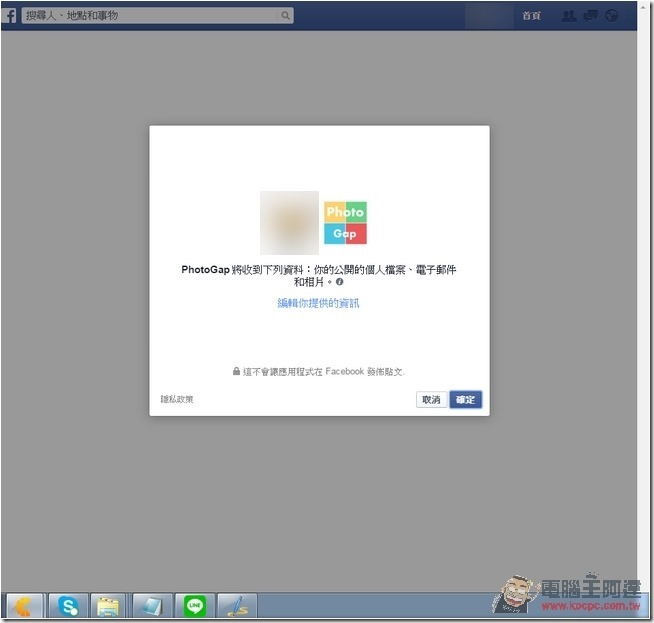Screen dimensions: 654x623
Task: Open the messages icon
Action: click(590, 16)
